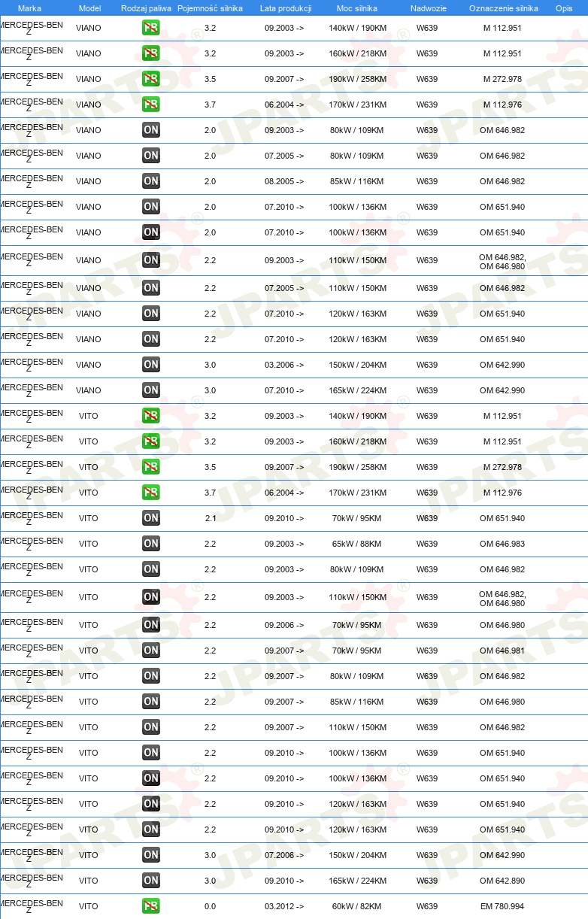Click petrol icon for VITO 3.5 190kW/258KM
Screen dimensions: 588x919
click(x=151, y=467)
